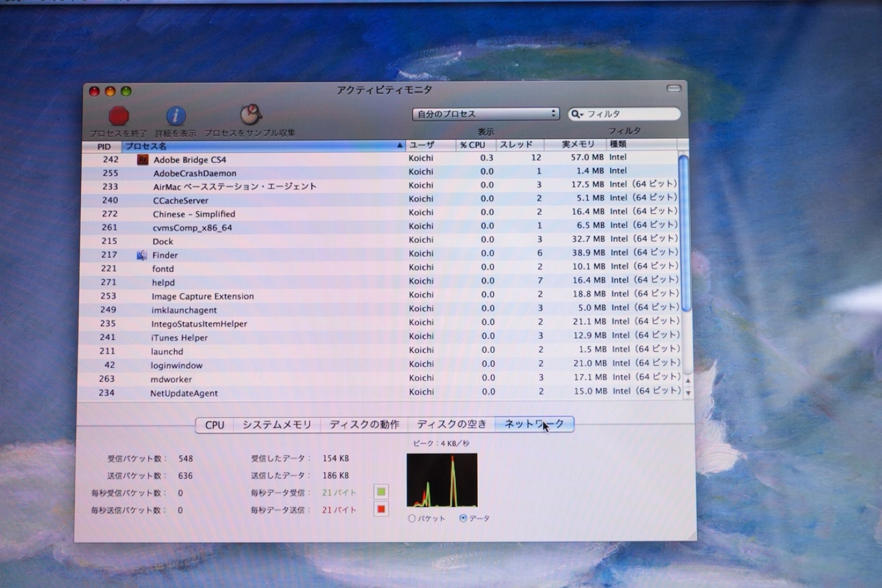Select the CCacheServer process row
The image size is (882, 588).
tap(380, 200)
